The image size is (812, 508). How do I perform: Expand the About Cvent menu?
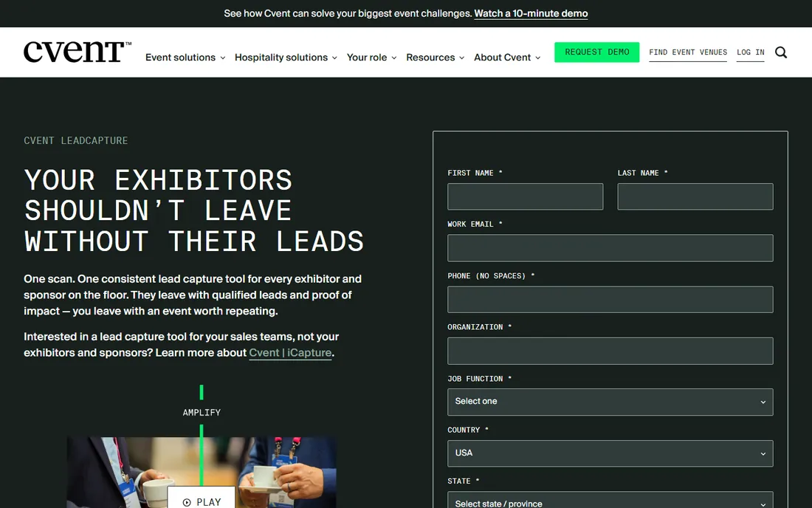tap(507, 58)
